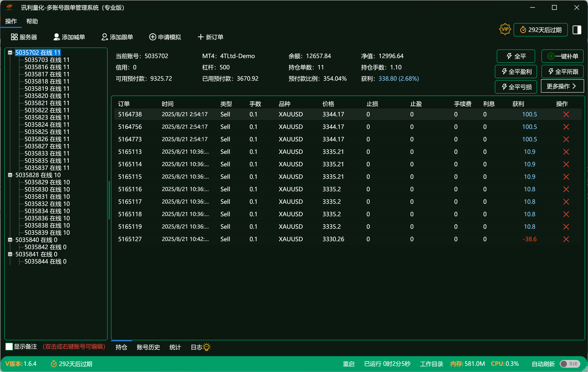Screen dimensions: 588x372
Task: Toggle the 自动刷新 switch
Action: pyautogui.click(x=570, y=364)
